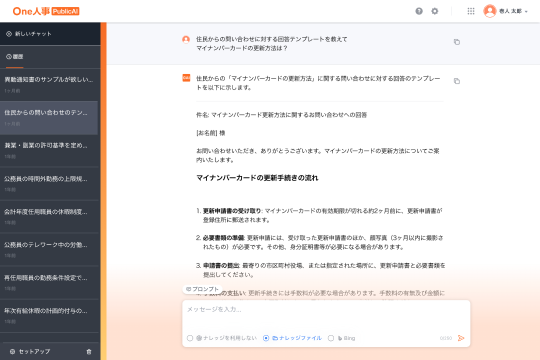Click the AI assistant avatar icon
Screen dimensions: 540x360
click(x=186, y=78)
